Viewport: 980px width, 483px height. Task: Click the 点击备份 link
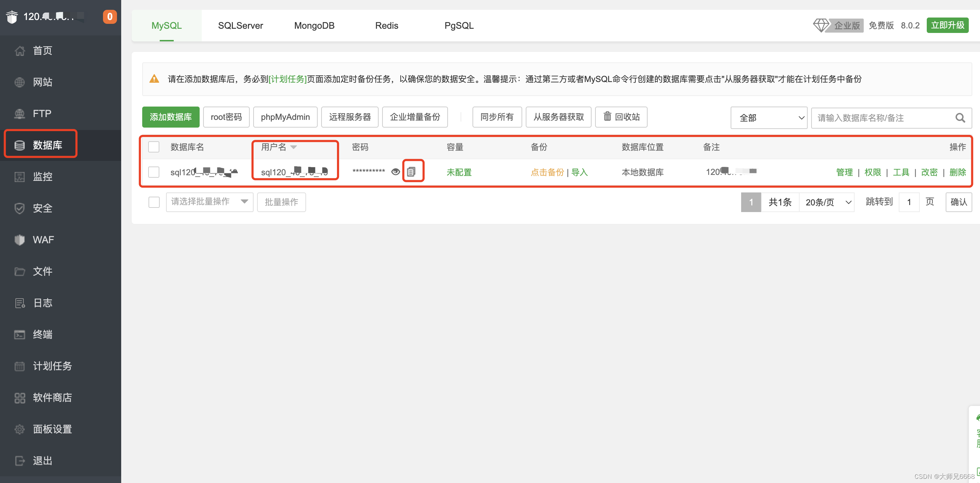(x=547, y=172)
